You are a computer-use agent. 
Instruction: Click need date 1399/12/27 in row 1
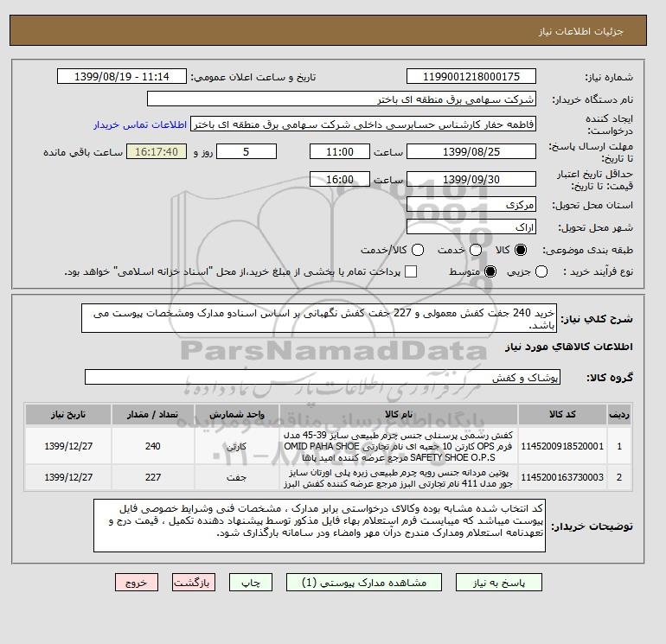pos(68,446)
